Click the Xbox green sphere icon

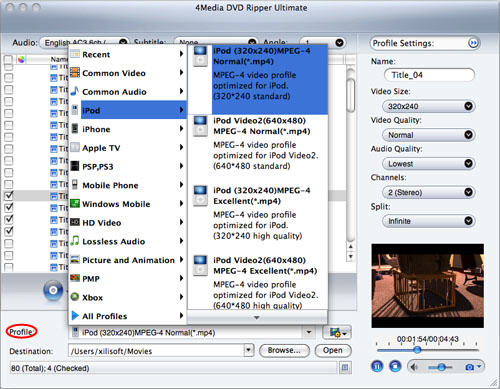75,296
